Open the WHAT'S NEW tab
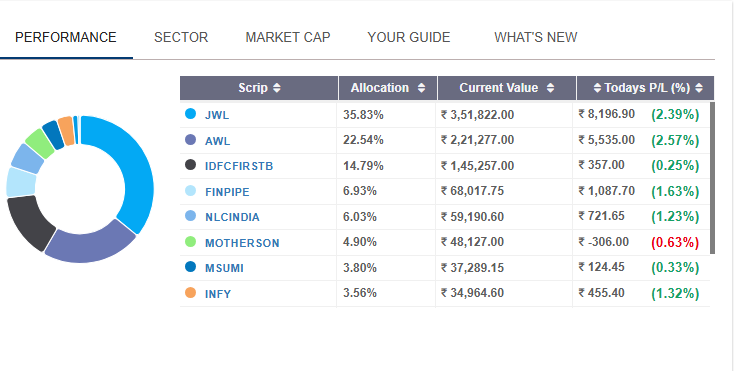This screenshot has height=371, width=734. pyautogui.click(x=536, y=37)
